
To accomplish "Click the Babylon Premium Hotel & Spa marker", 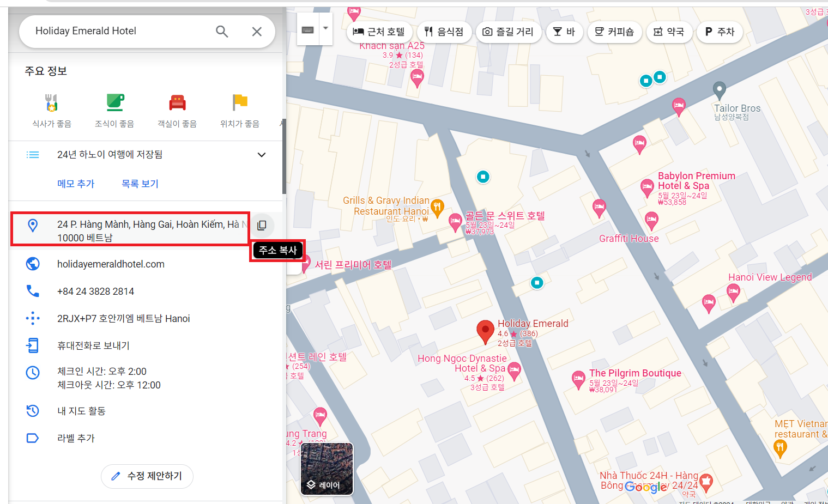I will click(647, 189).
